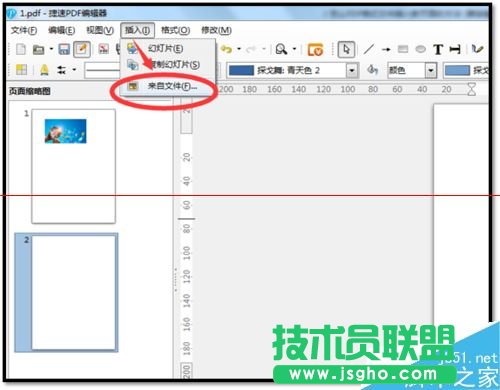Image resolution: width=500 pixels, height=390 pixels.
Task: Click the light blue fill color swatch
Action: 457,70
